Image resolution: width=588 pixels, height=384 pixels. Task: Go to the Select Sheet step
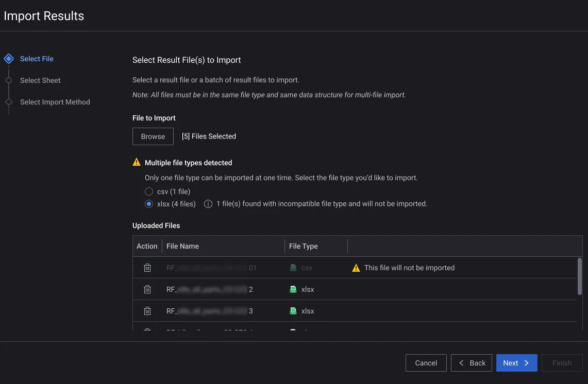pyautogui.click(x=40, y=80)
